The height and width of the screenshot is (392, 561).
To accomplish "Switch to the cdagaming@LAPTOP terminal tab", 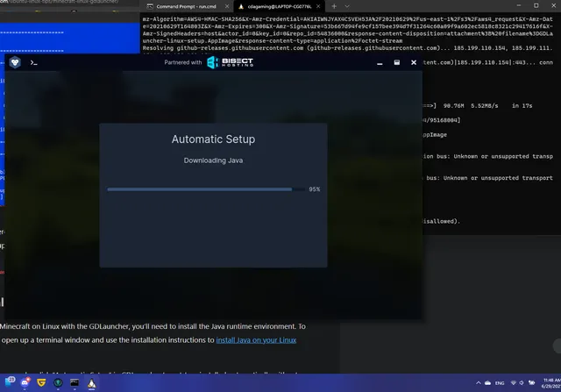I will click(280, 6).
